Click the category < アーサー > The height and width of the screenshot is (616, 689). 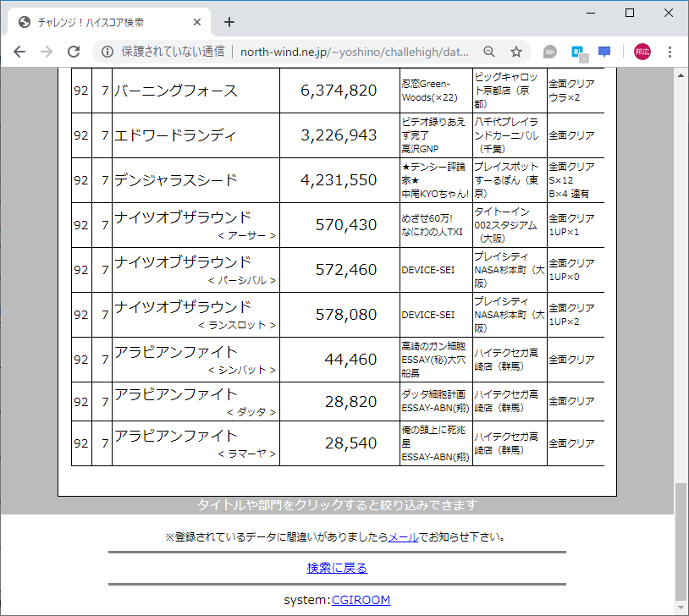click(246, 235)
